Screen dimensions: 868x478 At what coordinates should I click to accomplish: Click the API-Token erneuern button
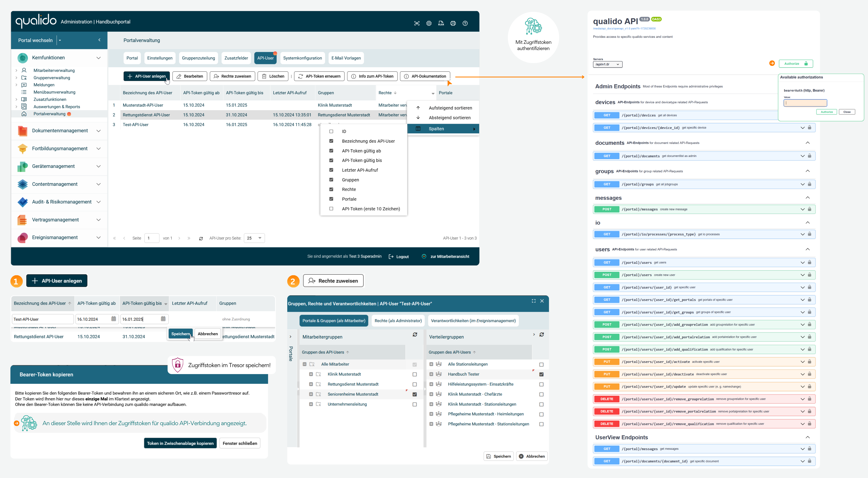tap(319, 76)
